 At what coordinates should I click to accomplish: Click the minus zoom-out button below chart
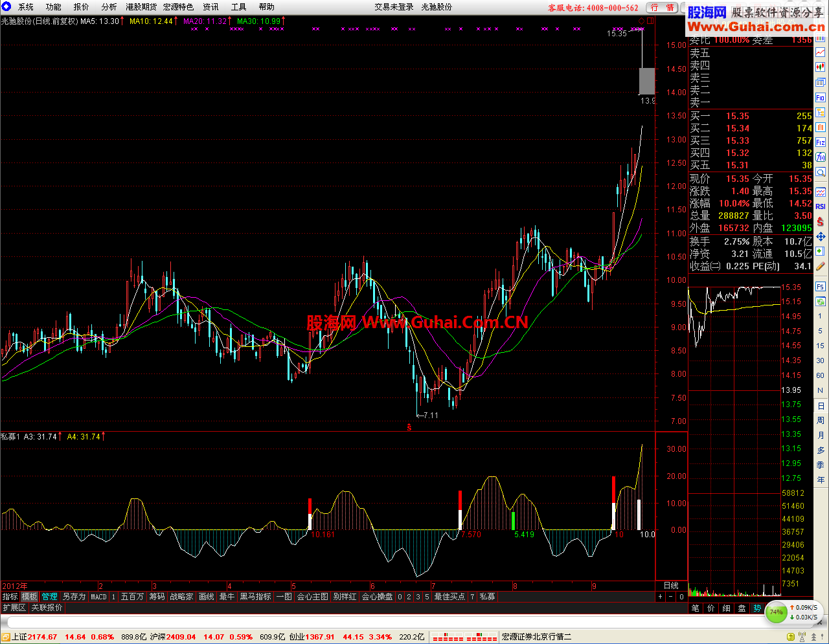[x=671, y=597]
